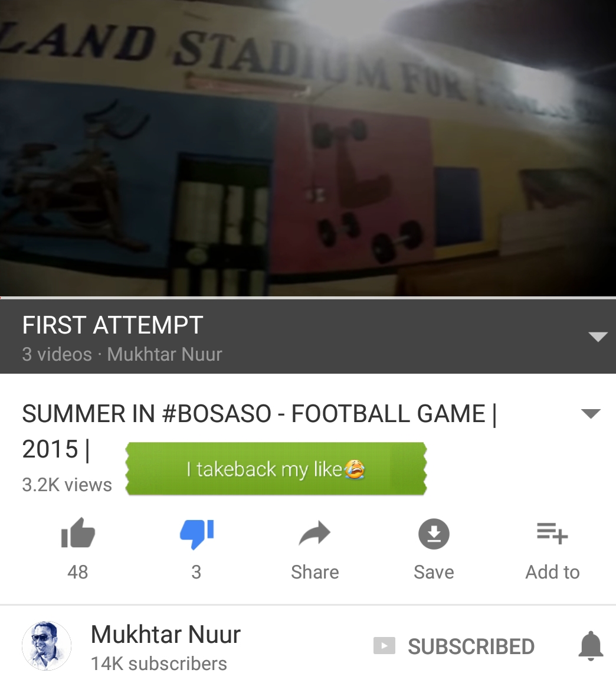This screenshot has height=673, width=616.
Task: Open the FIRST ATTEMPT playlist title
Action: [x=112, y=325]
